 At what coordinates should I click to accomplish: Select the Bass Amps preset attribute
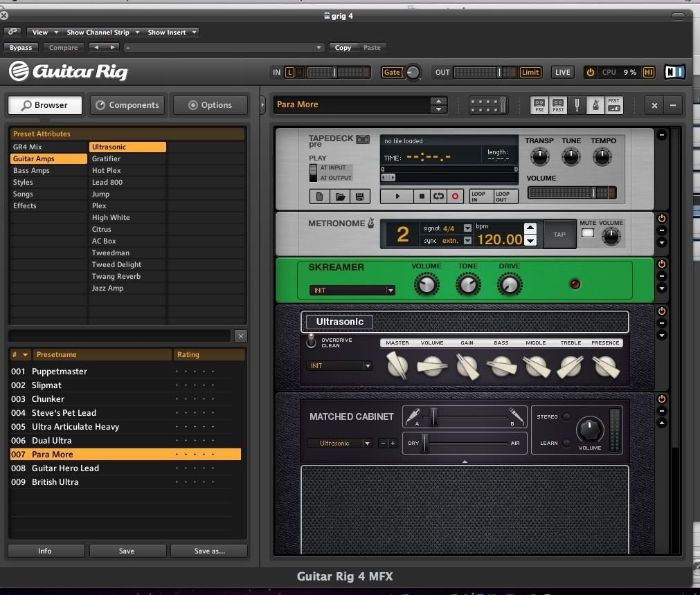[48, 170]
